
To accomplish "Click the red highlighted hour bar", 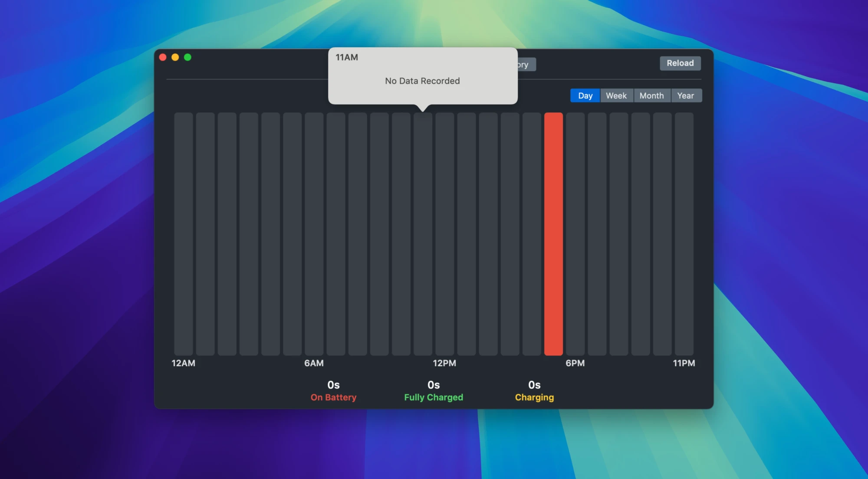I will tap(553, 234).
